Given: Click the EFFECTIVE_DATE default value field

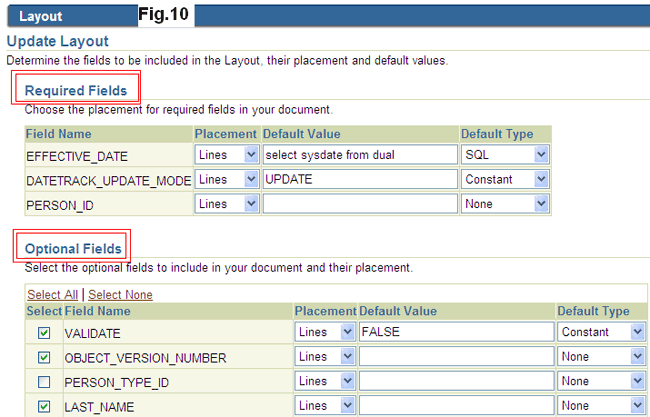Looking at the screenshot, I should click(x=360, y=155).
